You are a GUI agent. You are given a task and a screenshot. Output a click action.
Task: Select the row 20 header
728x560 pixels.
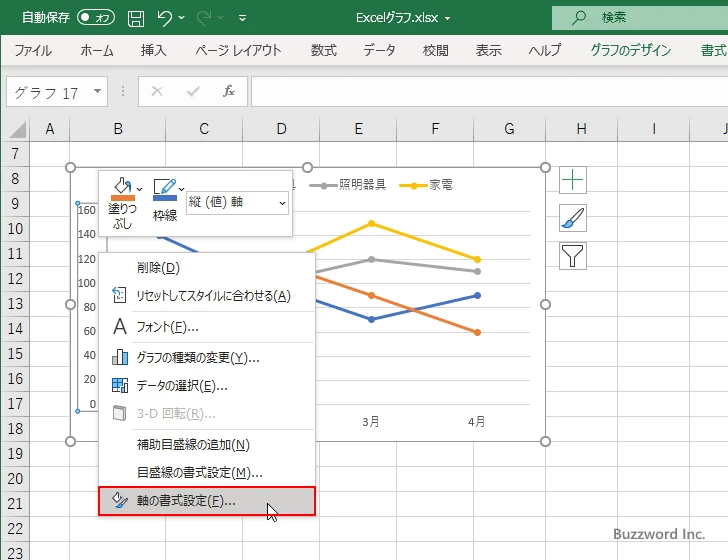tap(15, 478)
